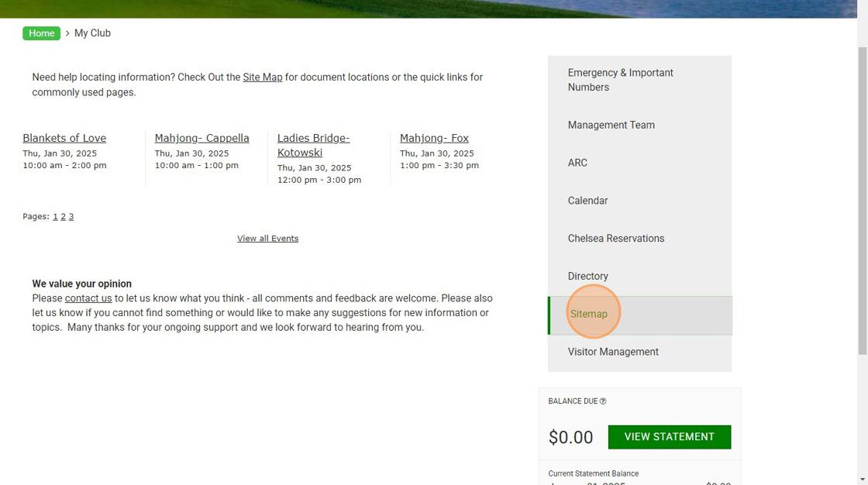Click the Balance Due help question icon
Viewport: 868px width, 485px height.
(x=603, y=401)
